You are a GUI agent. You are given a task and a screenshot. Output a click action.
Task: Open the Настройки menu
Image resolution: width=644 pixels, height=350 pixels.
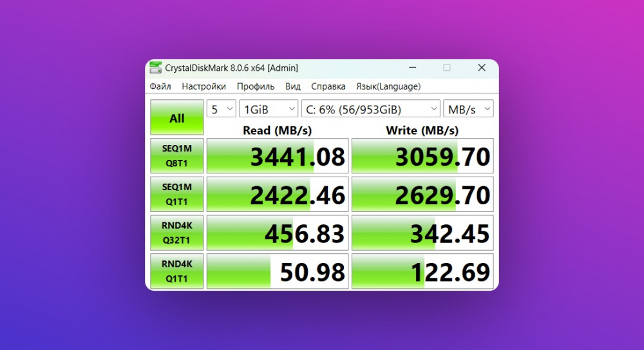tap(204, 86)
